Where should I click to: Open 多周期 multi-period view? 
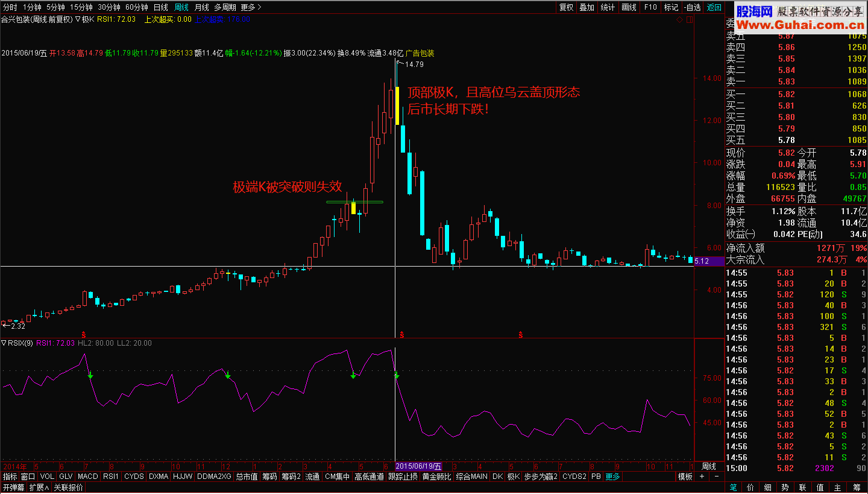(x=225, y=7)
